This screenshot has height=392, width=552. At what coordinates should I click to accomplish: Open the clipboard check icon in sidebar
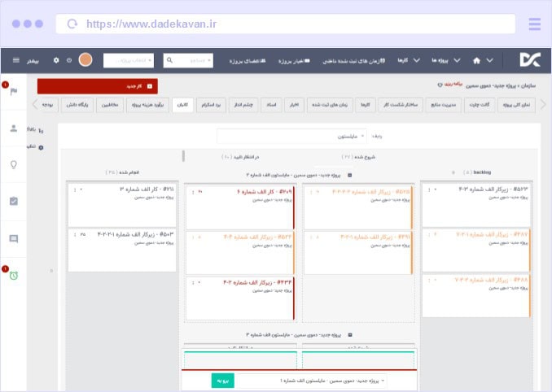[x=13, y=202]
